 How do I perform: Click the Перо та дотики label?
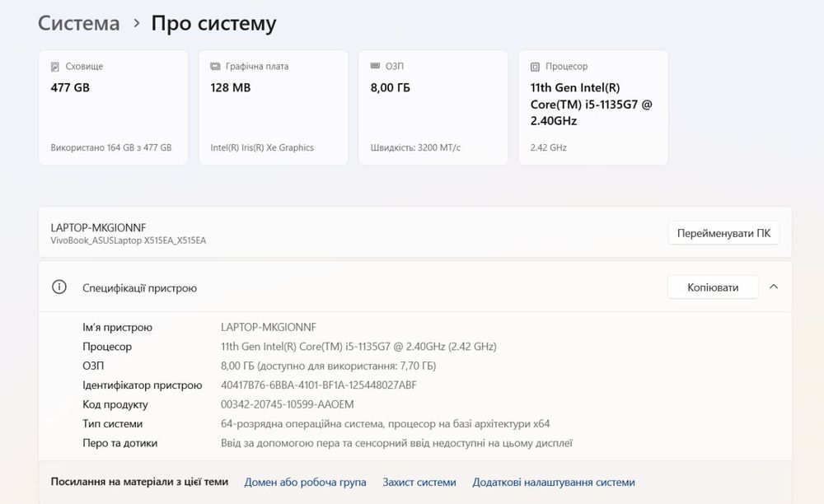pos(119,443)
